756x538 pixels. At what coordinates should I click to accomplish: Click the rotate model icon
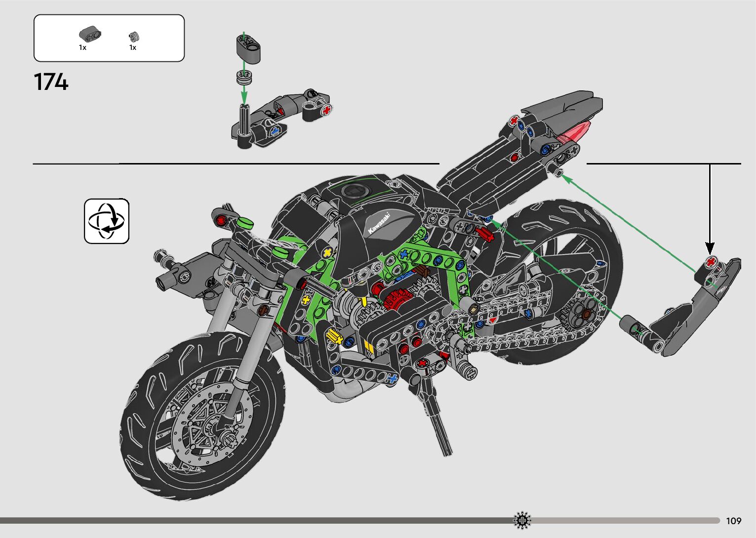(107, 221)
